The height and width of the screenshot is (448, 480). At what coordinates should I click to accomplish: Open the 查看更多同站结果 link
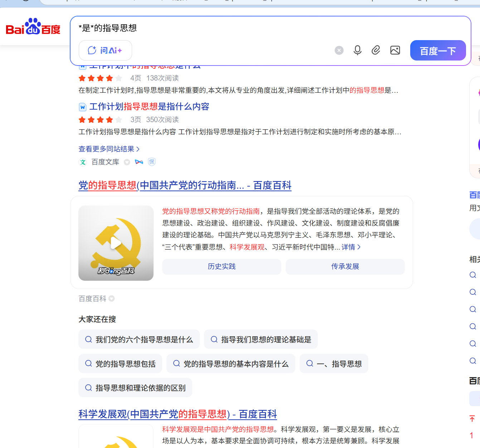click(108, 149)
